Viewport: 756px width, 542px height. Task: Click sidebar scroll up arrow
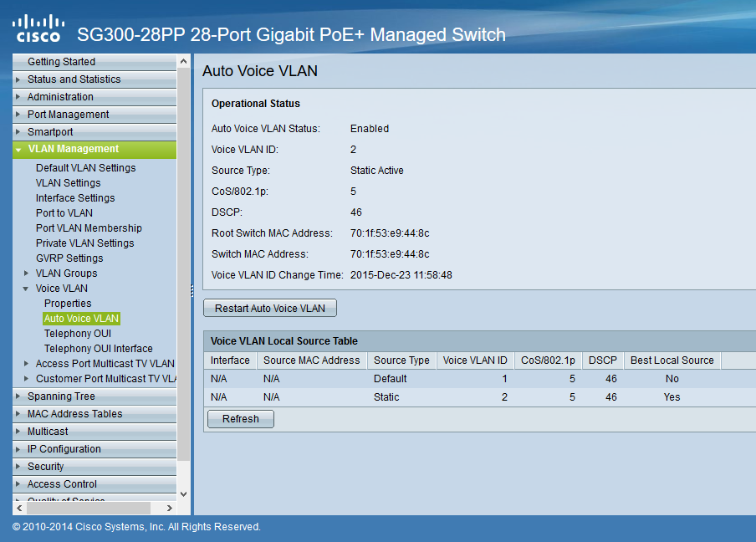click(183, 61)
